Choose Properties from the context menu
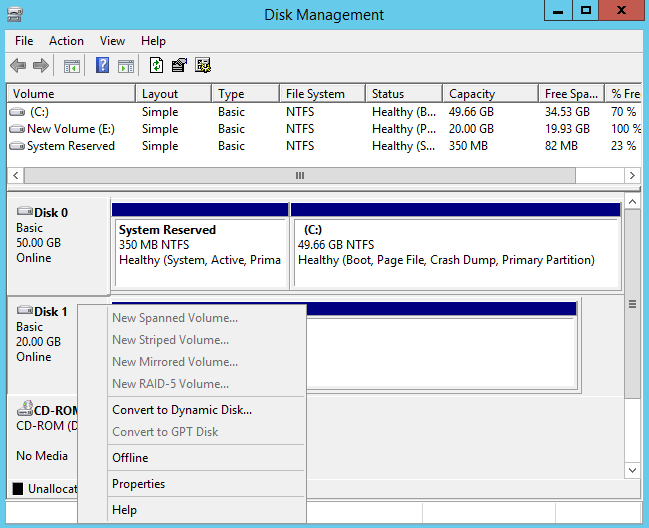The image size is (649, 528). pos(139,484)
